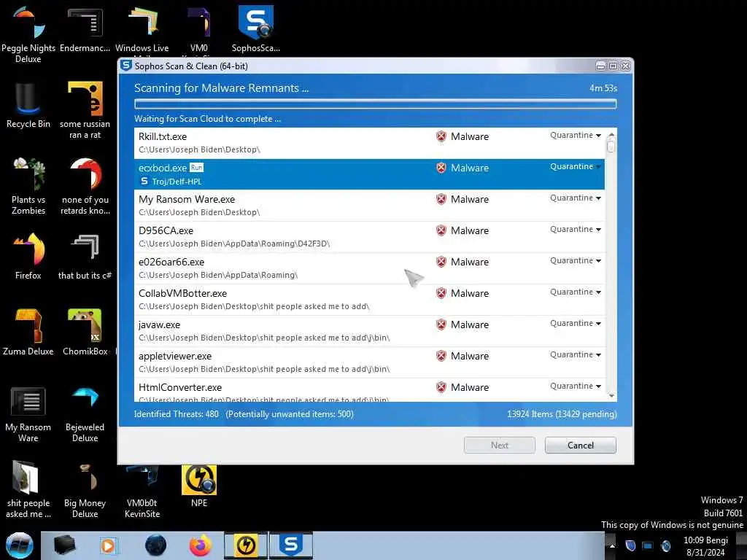This screenshot has width=747, height=560.
Task: Click the Identified Threats: 480 status text
Action: (177, 414)
